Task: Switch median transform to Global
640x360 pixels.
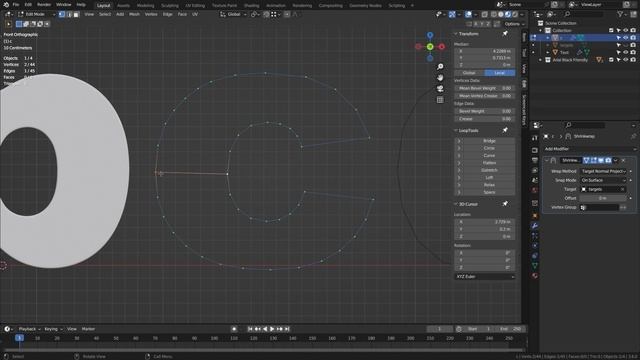Action: [469, 73]
